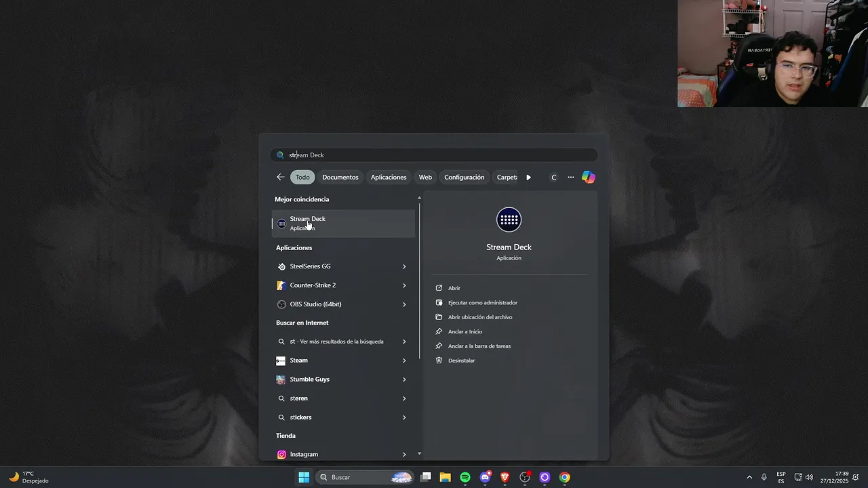Screen dimensions: 868x488
Task: Open the Copilot icon in search panel
Action: point(589,177)
